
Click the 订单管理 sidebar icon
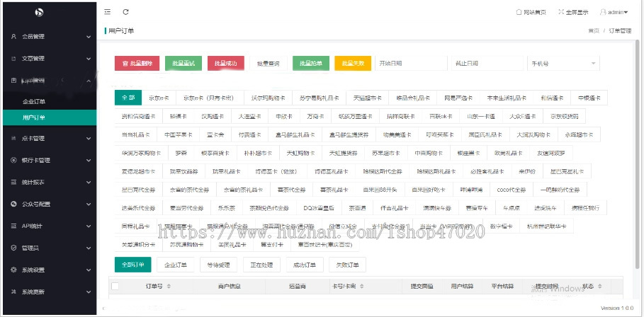coord(13,81)
